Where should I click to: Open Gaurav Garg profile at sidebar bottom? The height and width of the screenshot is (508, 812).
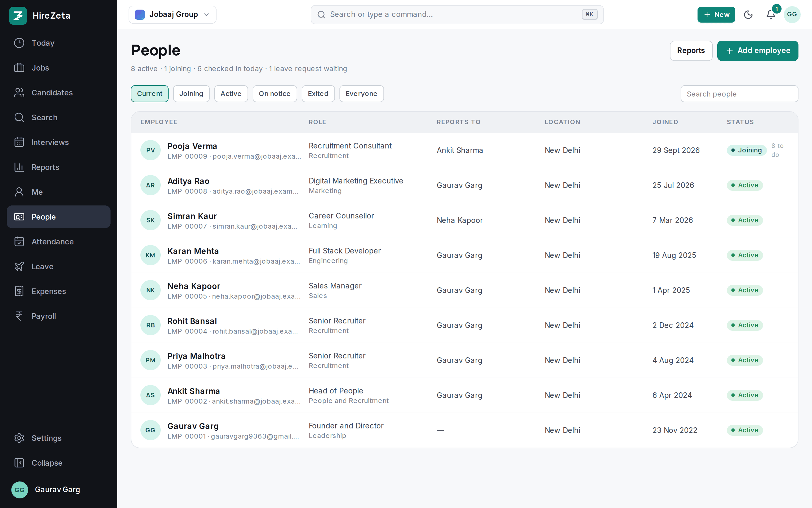[58, 490]
